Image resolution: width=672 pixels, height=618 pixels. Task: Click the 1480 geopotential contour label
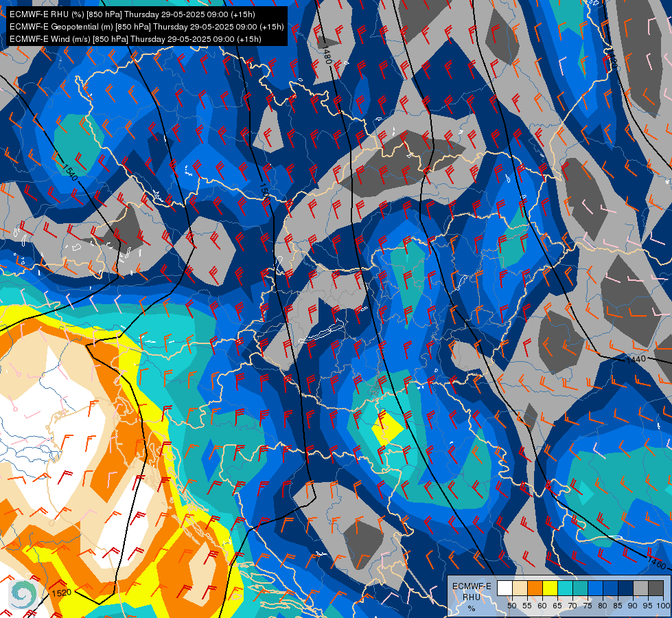(x=327, y=56)
